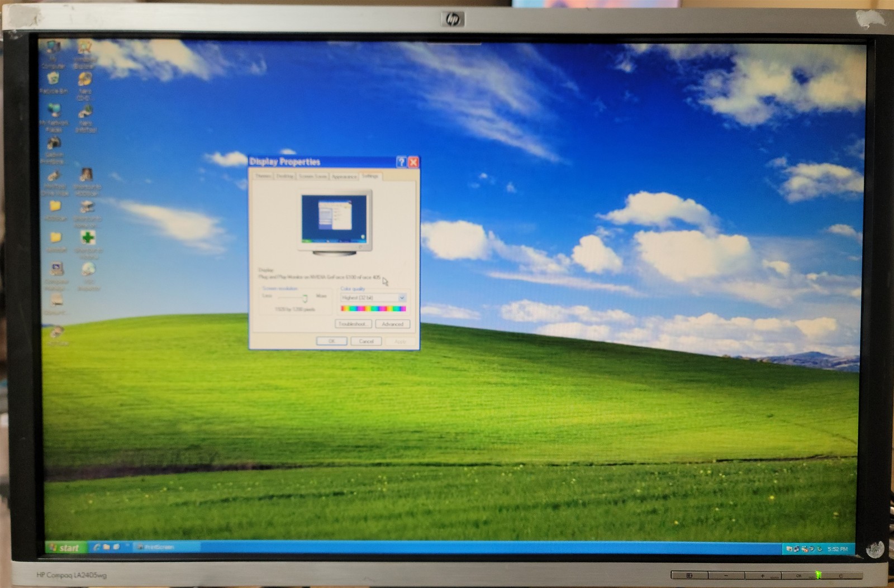894x588 pixels.
Task: Switch to the Appearance tab
Action: pos(344,176)
